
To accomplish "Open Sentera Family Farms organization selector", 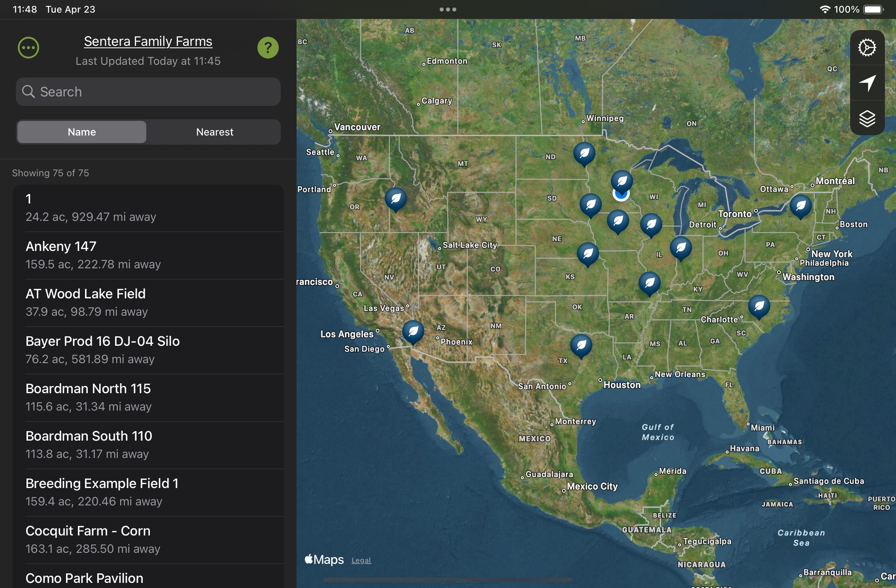I will pos(148,41).
